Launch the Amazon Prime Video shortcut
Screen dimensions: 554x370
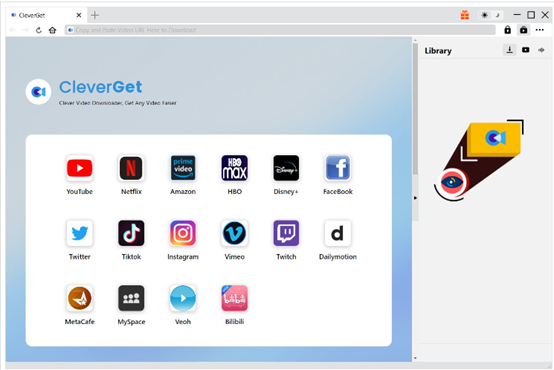pyautogui.click(x=183, y=168)
